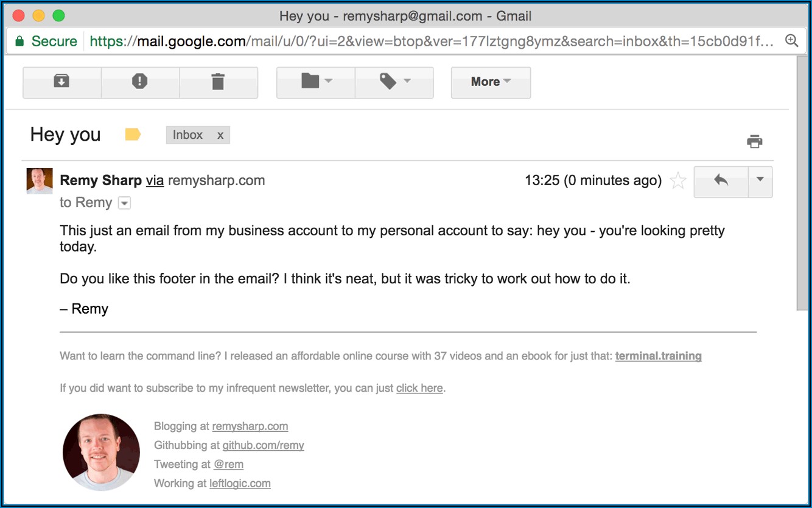
Task: Visit the remysharp.com blog link
Action: (x=250, y=426)
